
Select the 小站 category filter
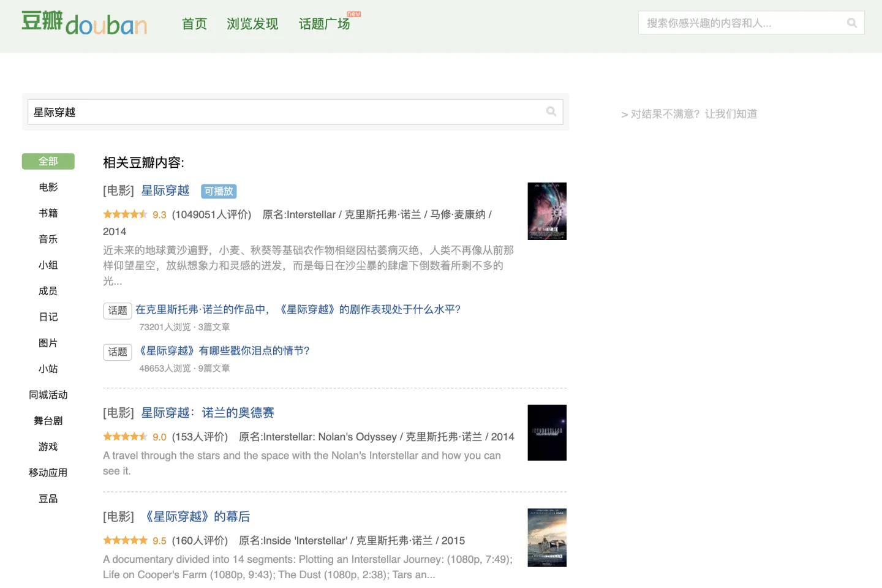[48, 369]
